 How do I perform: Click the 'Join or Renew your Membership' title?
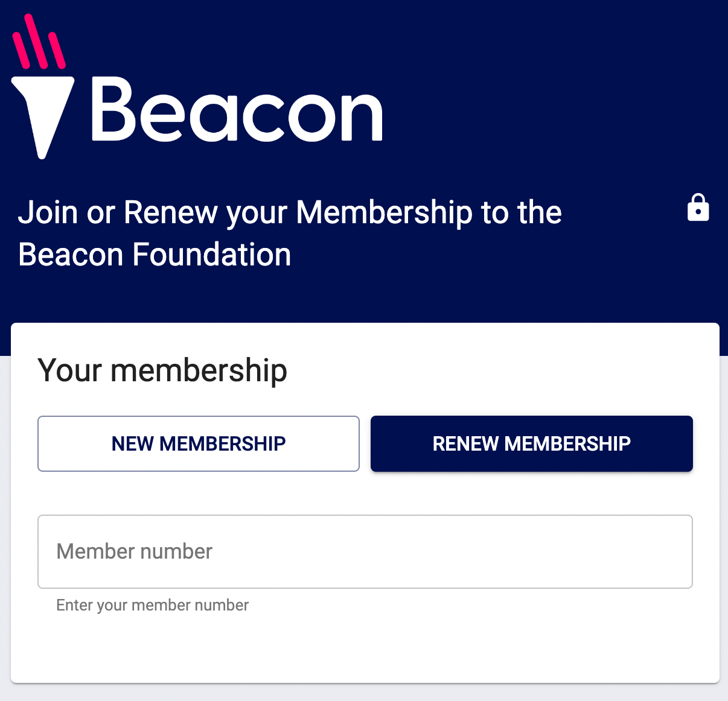[290, 212]
